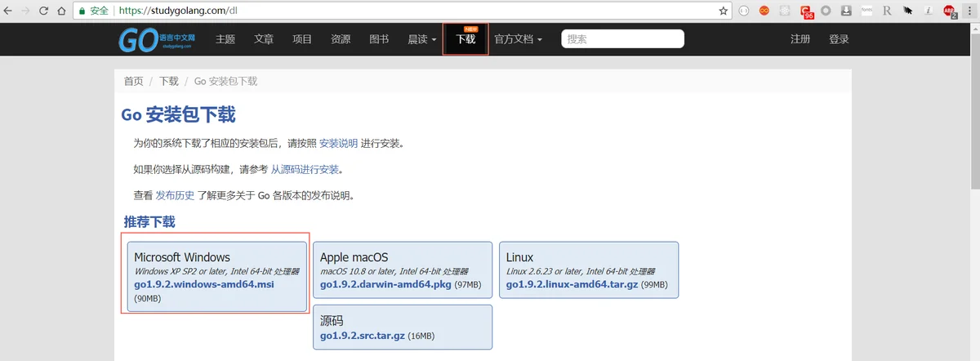
Task: Click the Linux card heading
Action: tap(519, 257)
